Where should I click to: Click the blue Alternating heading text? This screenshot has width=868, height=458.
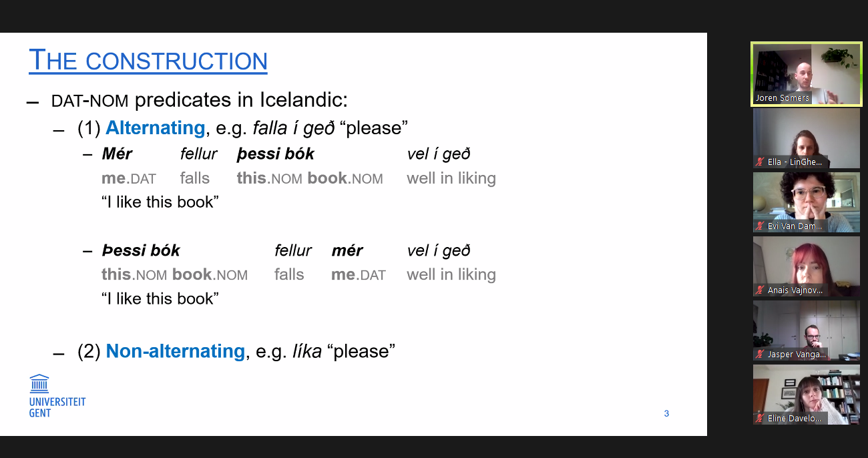[x=156, y=128]
